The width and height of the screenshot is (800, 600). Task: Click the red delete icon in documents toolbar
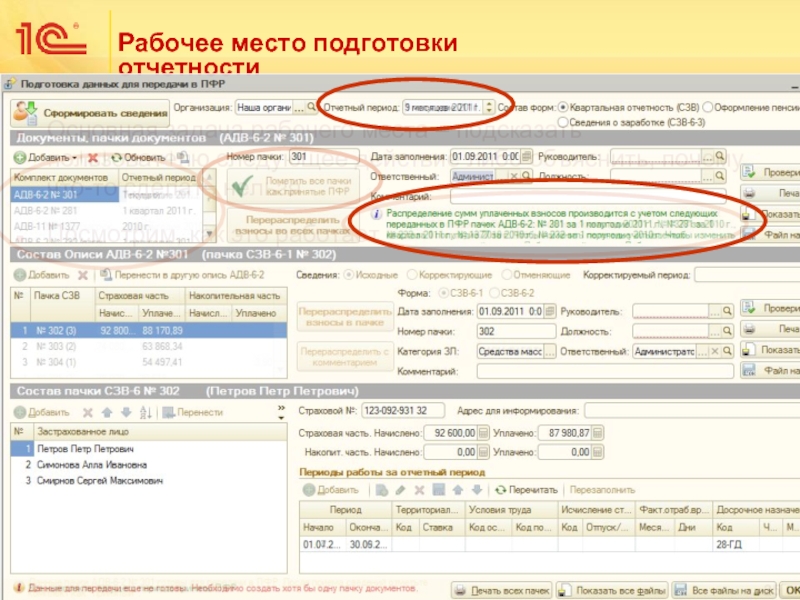pyautogui.click(x=93, y=158)
